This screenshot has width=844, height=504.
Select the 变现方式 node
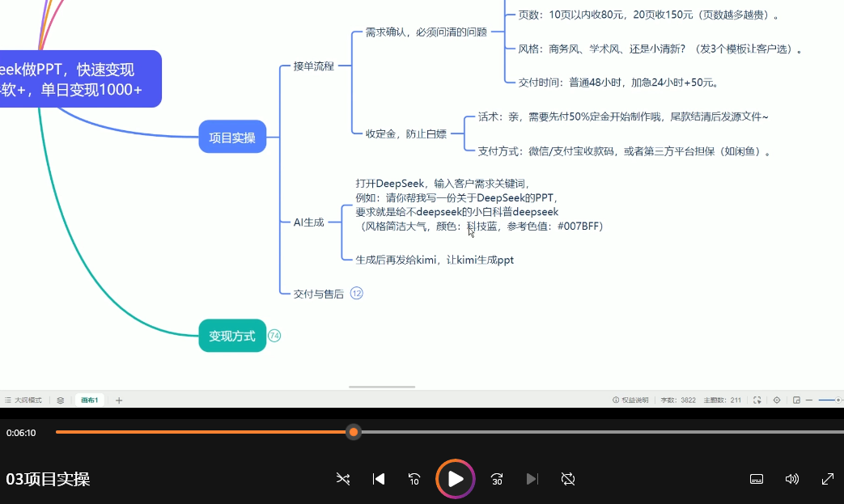tap(232, 336)
